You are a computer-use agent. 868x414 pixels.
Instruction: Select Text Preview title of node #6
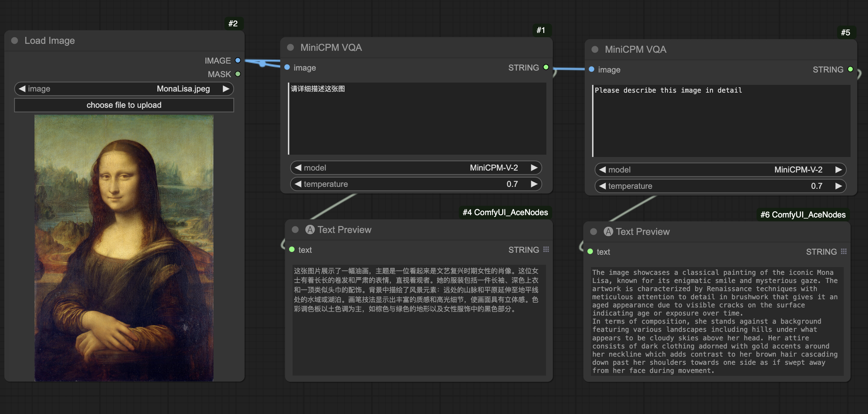coord(643,231)
